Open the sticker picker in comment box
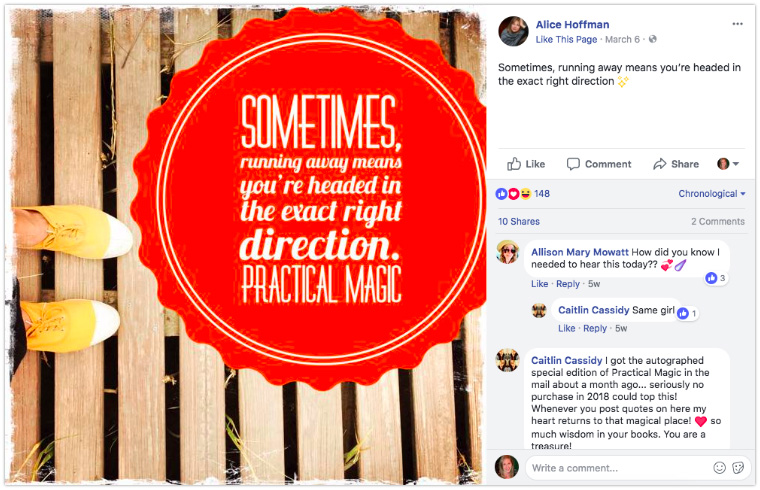This screenshot has width=760, height=490. click(x=738, y=468)
